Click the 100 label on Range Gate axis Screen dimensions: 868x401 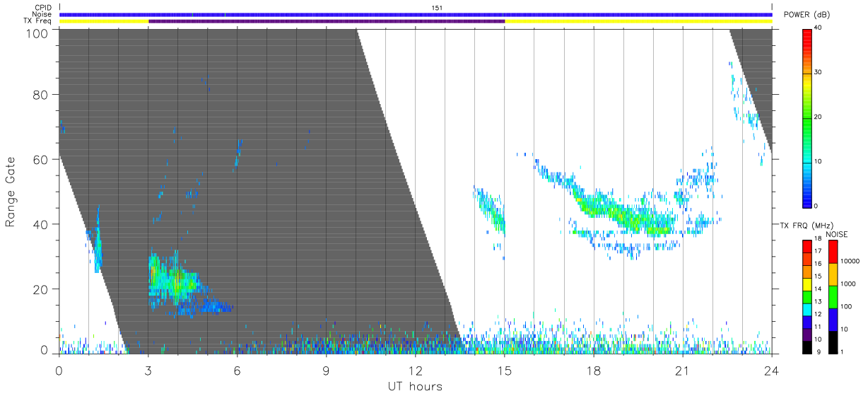point(38,33)
